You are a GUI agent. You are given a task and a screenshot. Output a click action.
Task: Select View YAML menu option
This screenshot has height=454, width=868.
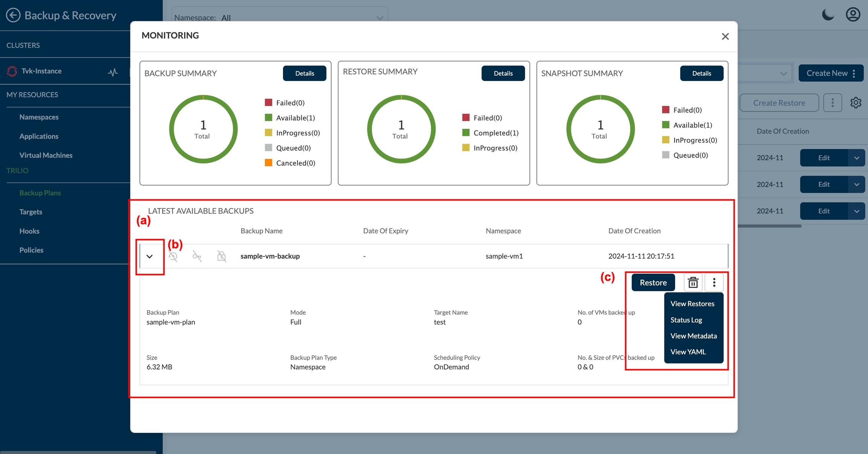[688, 352]
